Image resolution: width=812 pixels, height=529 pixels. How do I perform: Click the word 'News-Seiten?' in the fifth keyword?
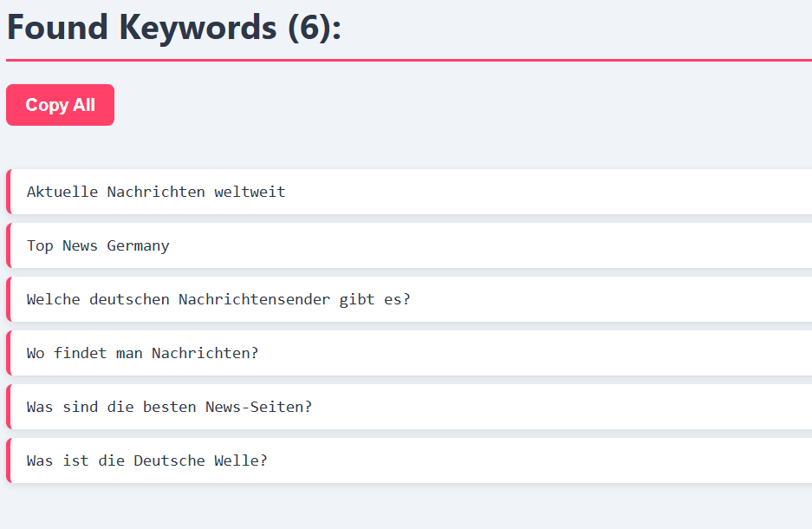point(259,407)
